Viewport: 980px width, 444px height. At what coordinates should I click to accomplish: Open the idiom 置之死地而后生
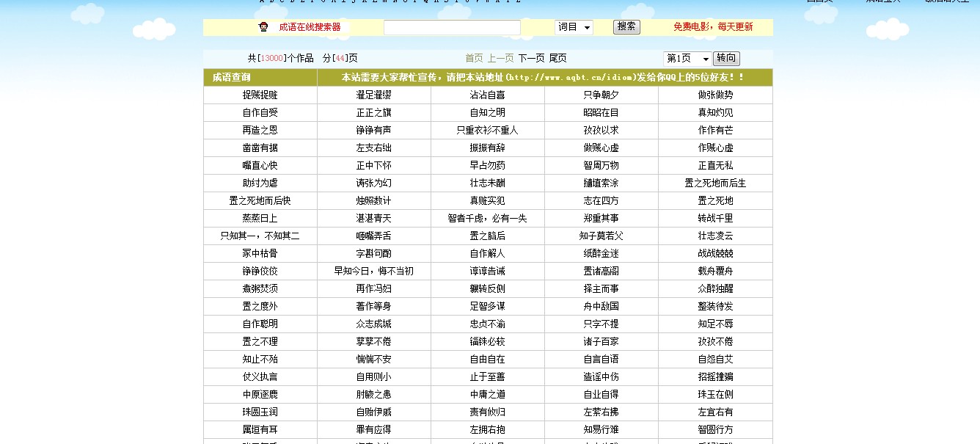[x=715, y=183]
